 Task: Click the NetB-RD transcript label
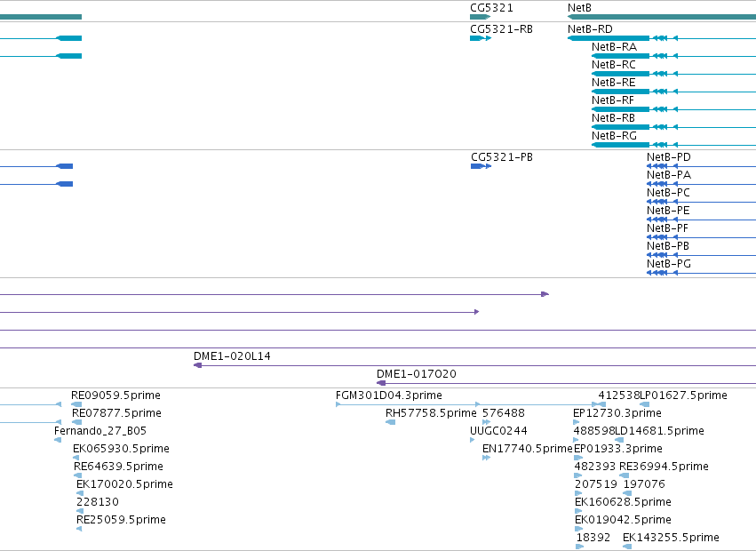click(590, 29)
